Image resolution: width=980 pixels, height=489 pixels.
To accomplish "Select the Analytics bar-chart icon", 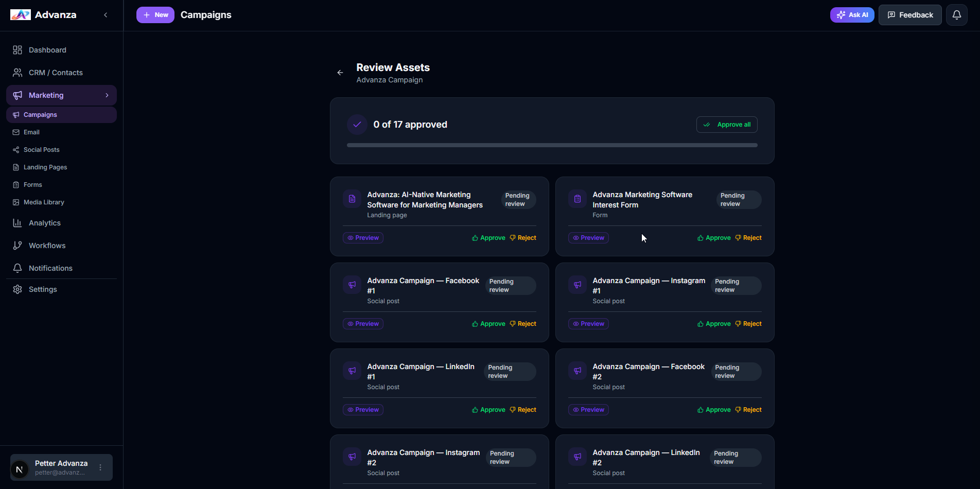I will coord(17,222).
